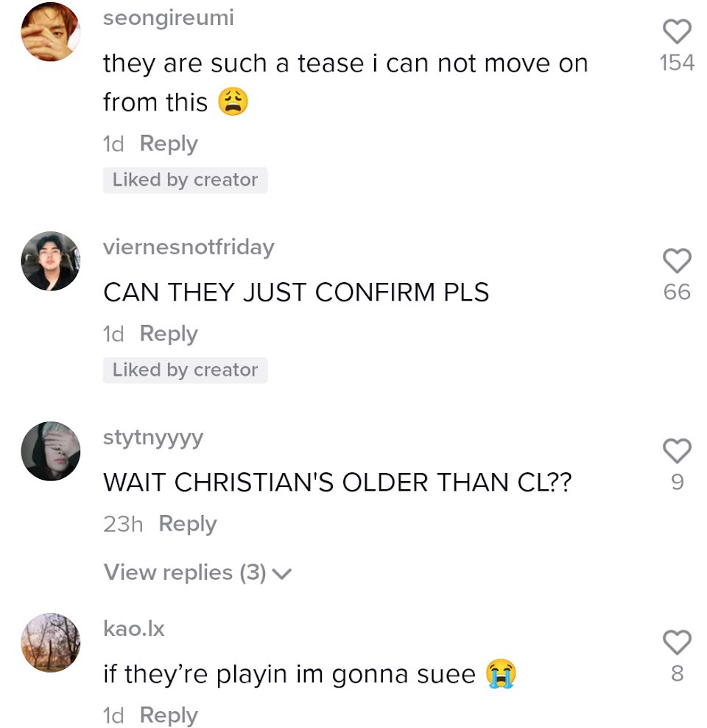Open viernesnotfriday username link

[x=189, y=247]
